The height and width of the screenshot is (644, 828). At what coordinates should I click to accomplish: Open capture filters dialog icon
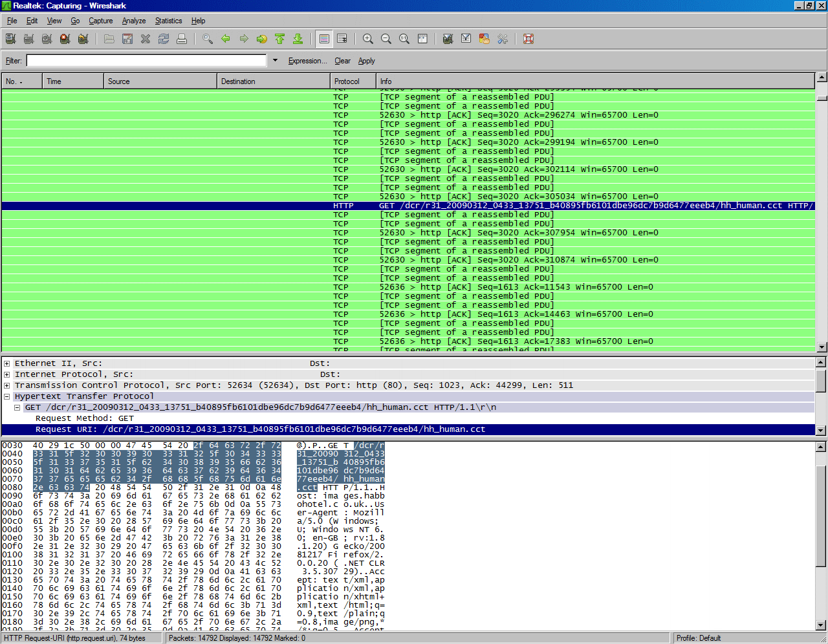(448, 39)
